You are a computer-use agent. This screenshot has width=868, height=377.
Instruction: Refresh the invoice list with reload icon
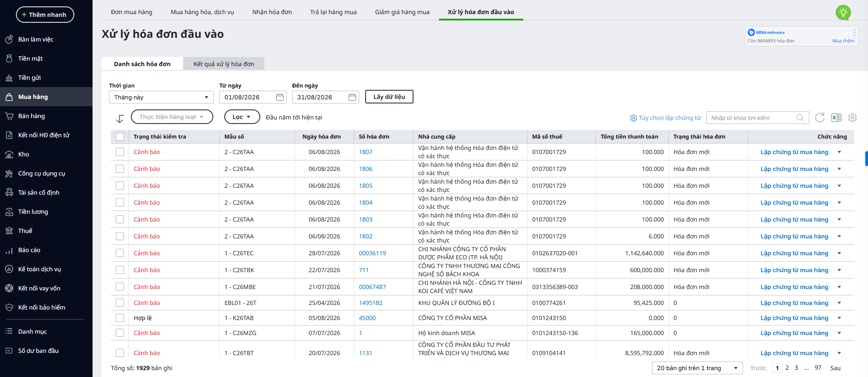(x=820, y=118)
